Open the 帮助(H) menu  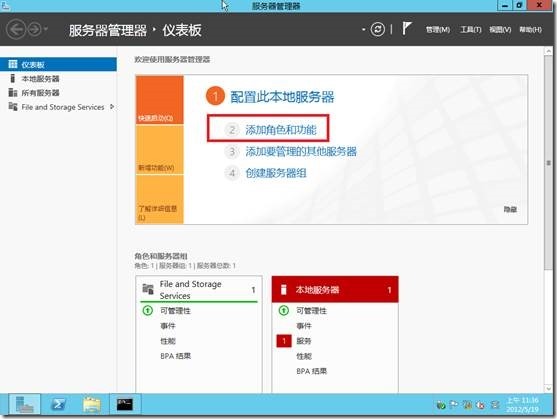point(530,29)
